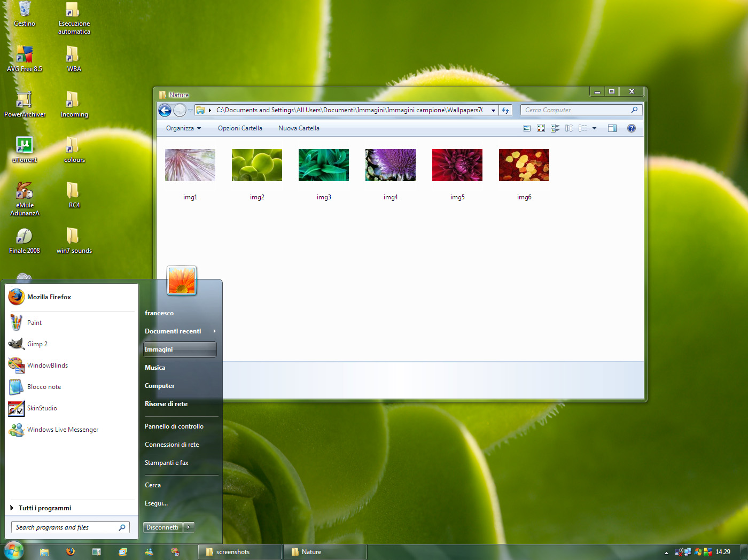Image resolution: width=748 pixels, height=560 pixels.
Task: Click Nuova Cartella in toolbar
Action: (299, 128)
